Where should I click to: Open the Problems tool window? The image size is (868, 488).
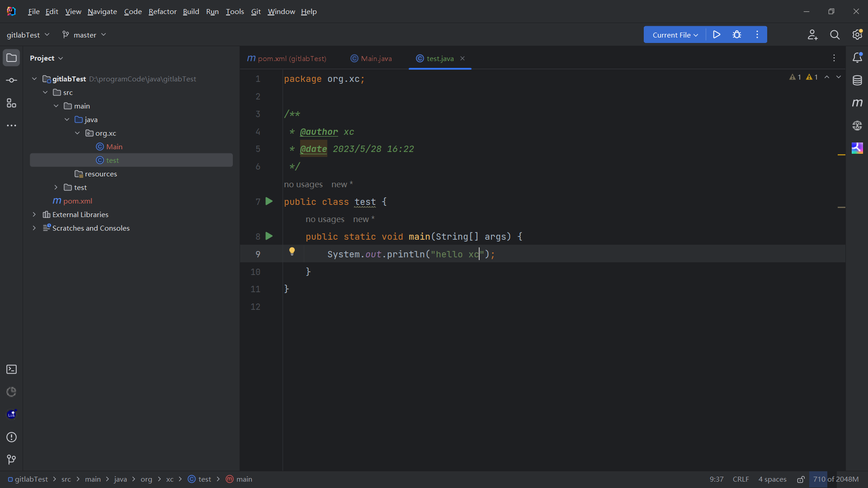(11, 437)
